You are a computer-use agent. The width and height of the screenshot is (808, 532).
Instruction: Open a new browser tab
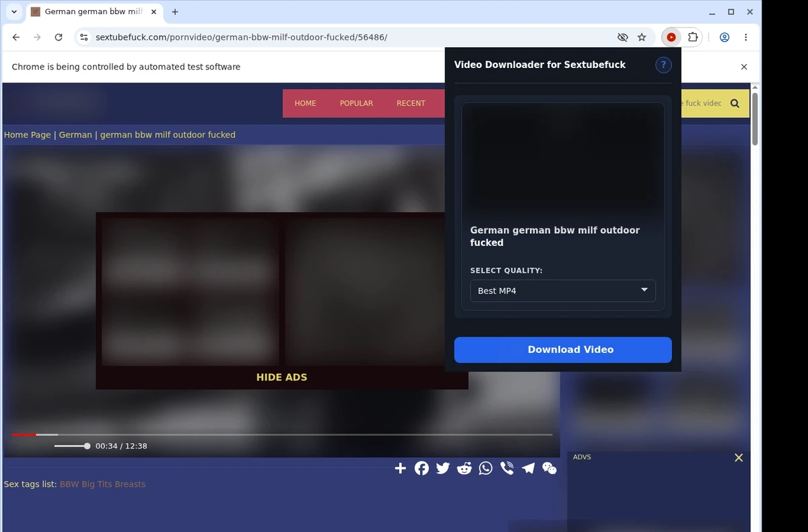click(175, 12)
